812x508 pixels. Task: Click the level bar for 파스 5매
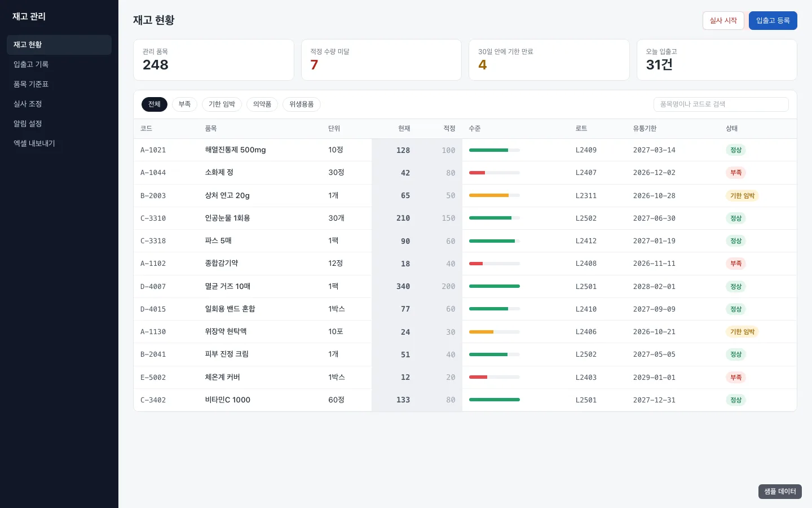(495, 241)
